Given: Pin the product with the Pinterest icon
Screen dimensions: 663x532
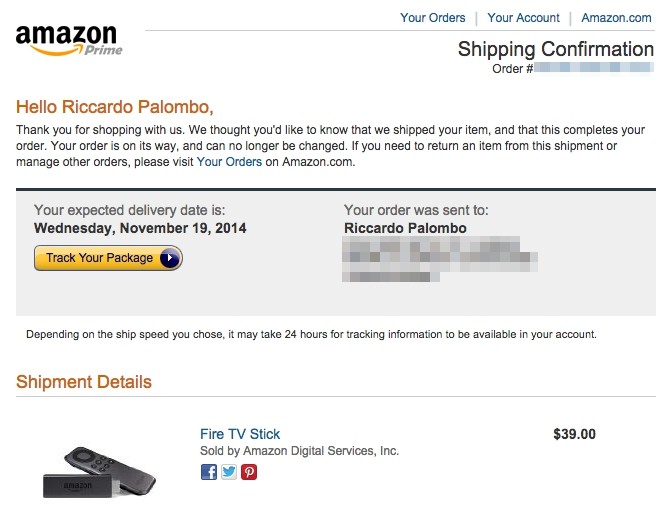Looking at the screenshot, I should pos(249,472).
